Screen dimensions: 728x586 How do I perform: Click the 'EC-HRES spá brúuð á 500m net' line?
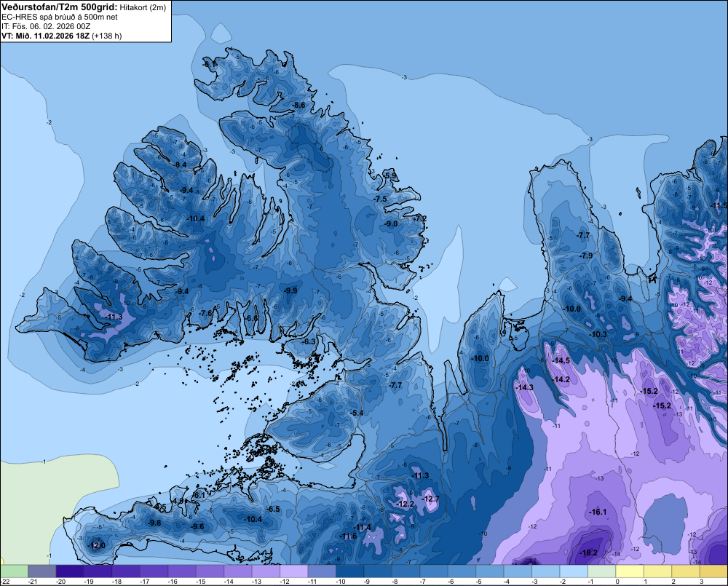[x=60, y=17]
